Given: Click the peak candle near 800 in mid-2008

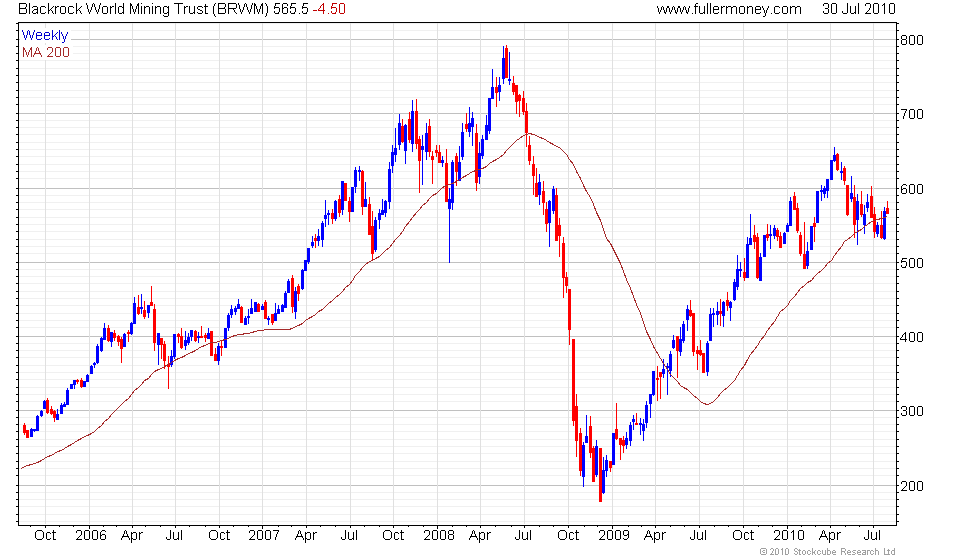Looking at the screenshot, I should [x=506, y=62].
